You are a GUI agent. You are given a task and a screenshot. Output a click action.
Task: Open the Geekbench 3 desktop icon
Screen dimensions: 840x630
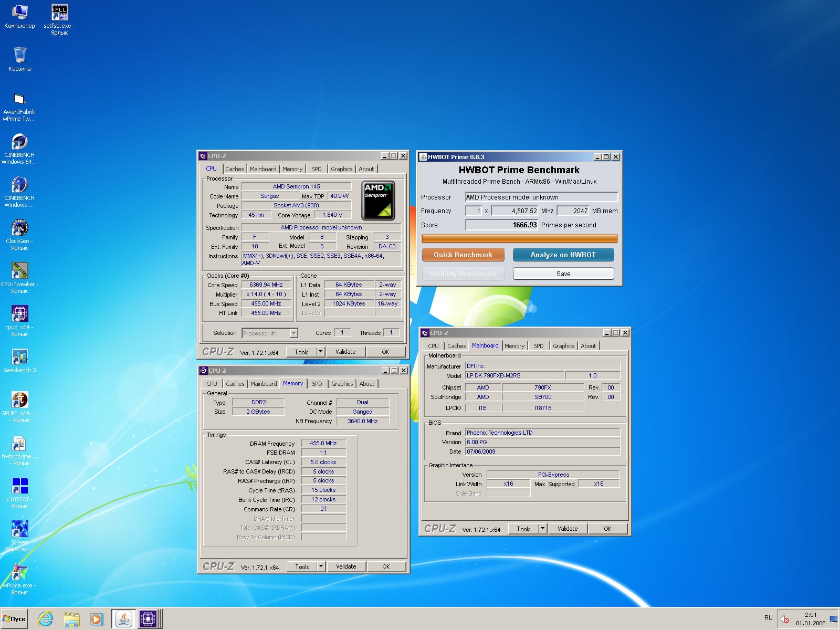tap(19, 361)
